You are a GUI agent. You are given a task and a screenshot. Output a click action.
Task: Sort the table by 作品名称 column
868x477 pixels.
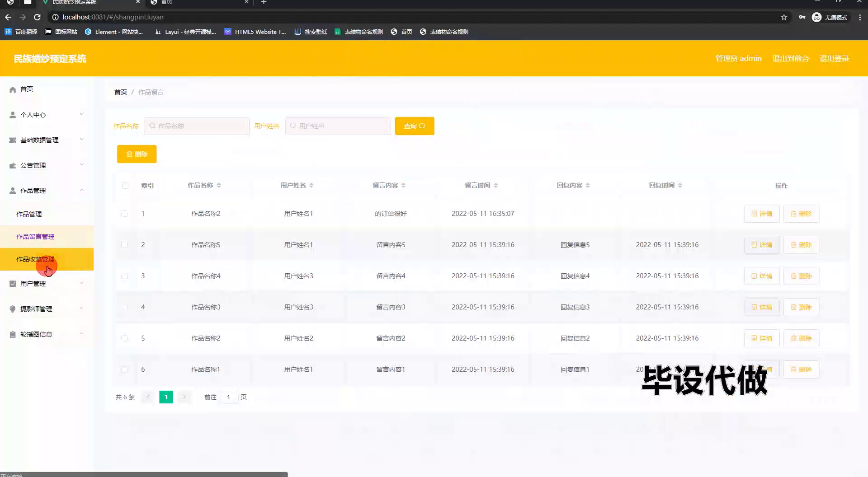tap(219, 185)
